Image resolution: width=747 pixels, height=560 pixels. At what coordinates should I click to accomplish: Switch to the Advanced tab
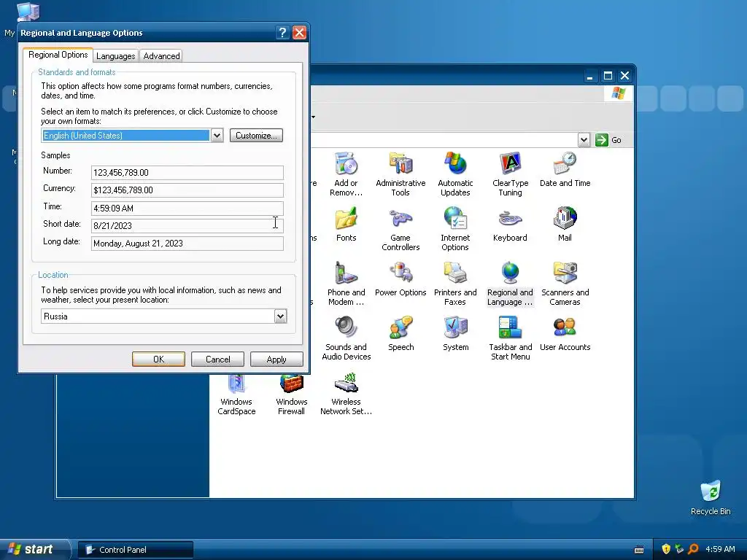point(161,56)
